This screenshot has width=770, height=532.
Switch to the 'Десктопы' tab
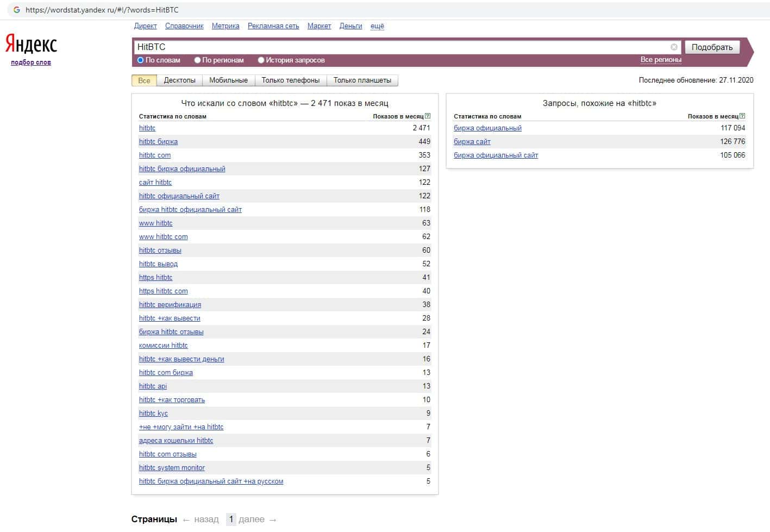(179, 80)
